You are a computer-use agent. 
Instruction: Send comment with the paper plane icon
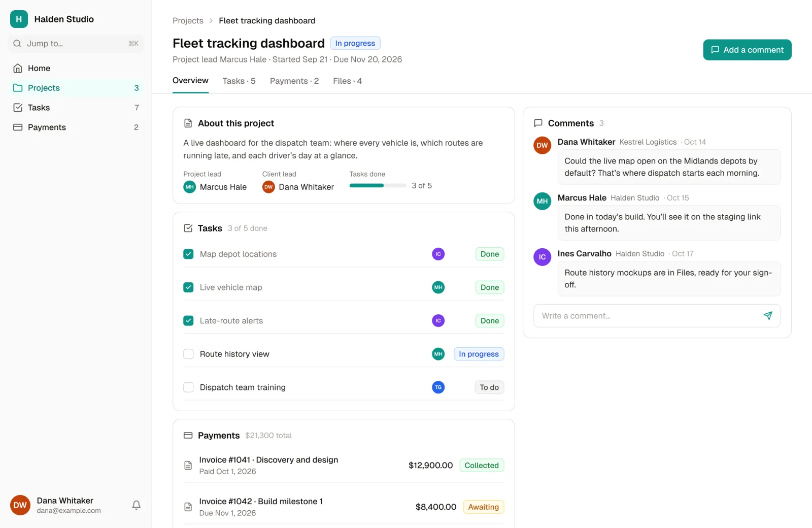click(768, 316)
